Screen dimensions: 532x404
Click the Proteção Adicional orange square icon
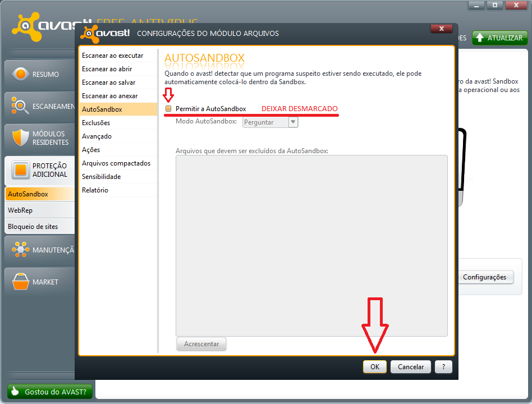pyautogui.click(x=20, y=169)
